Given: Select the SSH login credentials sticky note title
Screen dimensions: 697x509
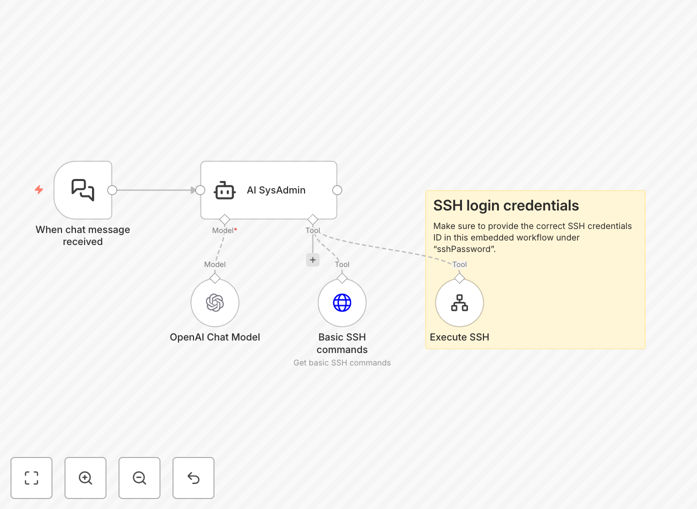Looking at the screenshot, I should click(x=506, y=205).
